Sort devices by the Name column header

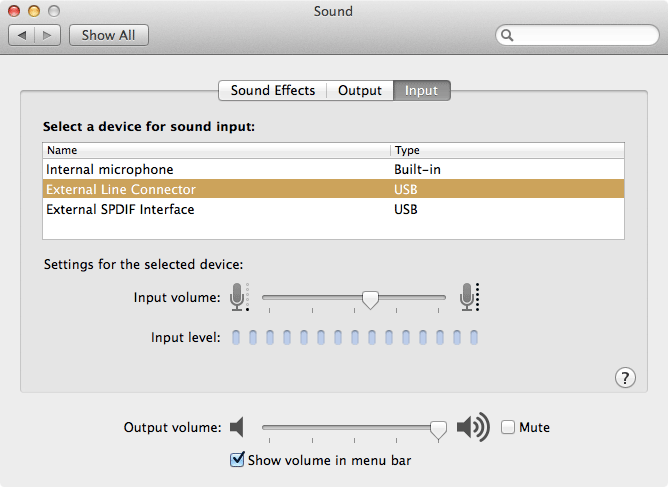(x=216, y=150)
